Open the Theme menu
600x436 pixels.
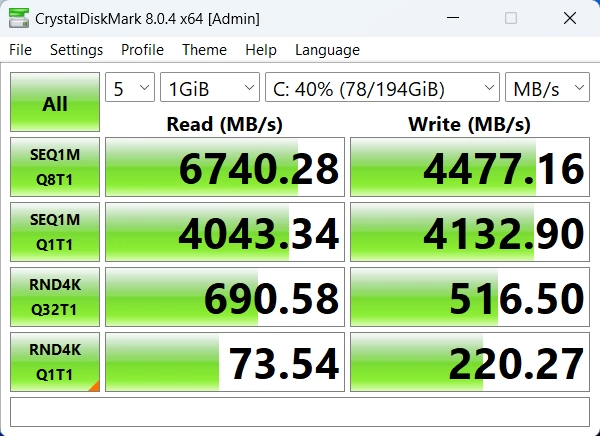tap(204, 50)
